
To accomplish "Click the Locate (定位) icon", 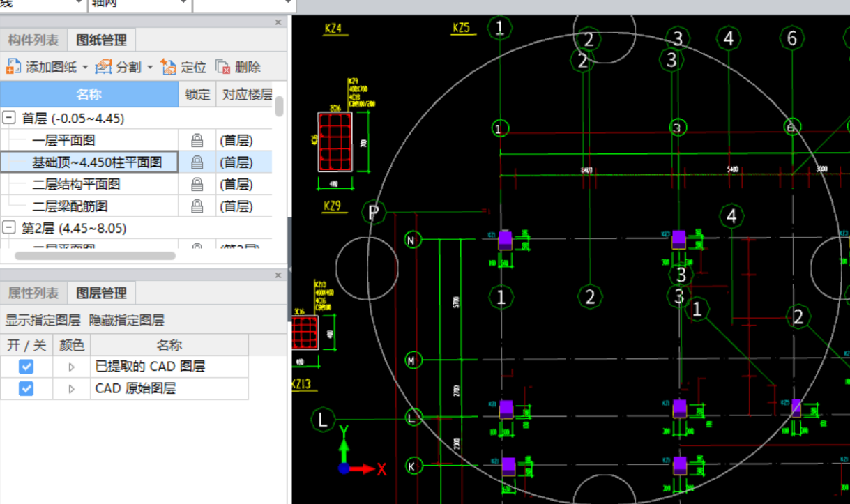I will (168, 67).
